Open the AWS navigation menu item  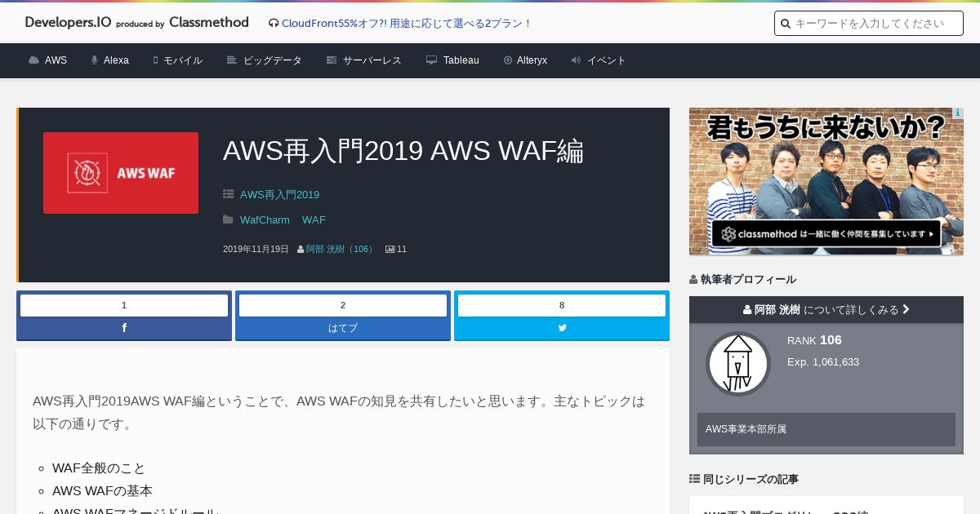[x=56, y=60]
